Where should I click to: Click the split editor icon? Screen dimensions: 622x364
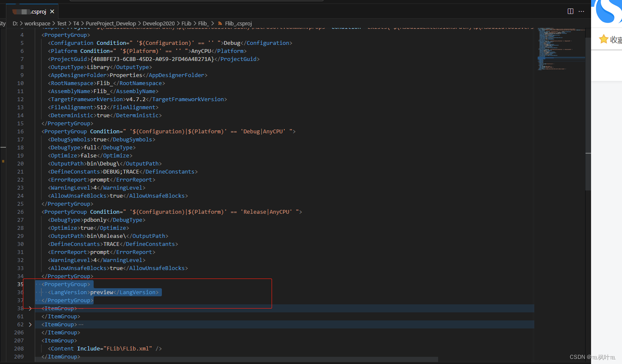570,11
